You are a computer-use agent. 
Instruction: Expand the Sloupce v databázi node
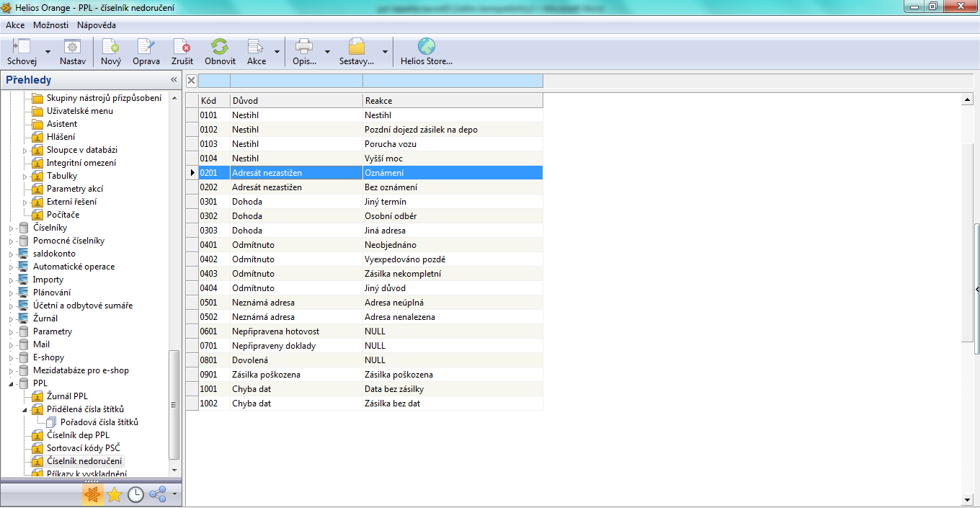click(x=25, y=150)
